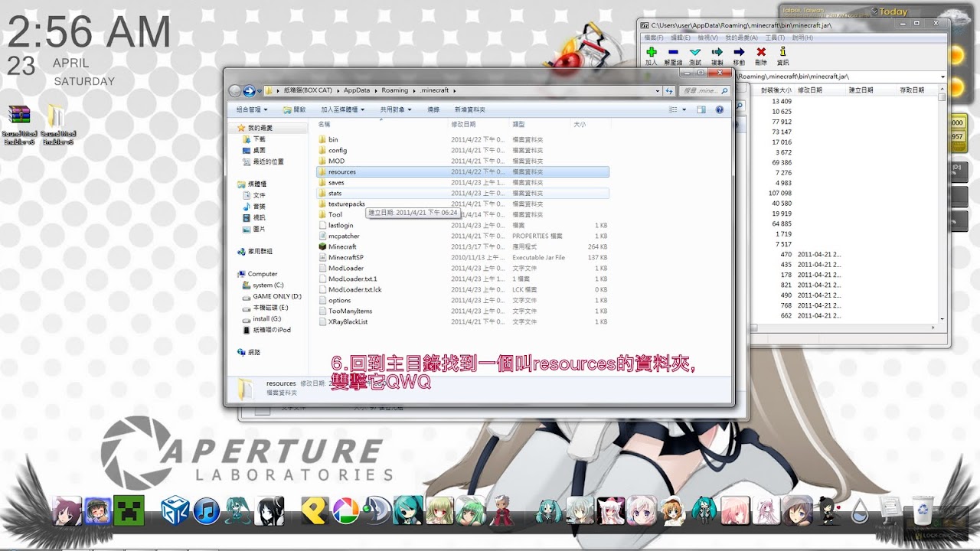Screen dimensions: 980x551
Task: Click the Explorer help question-mark icon
Action: tap(720, 110)
